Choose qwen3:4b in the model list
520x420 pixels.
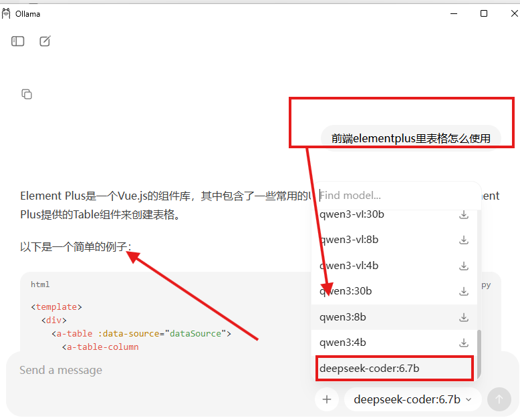point(394,343)
